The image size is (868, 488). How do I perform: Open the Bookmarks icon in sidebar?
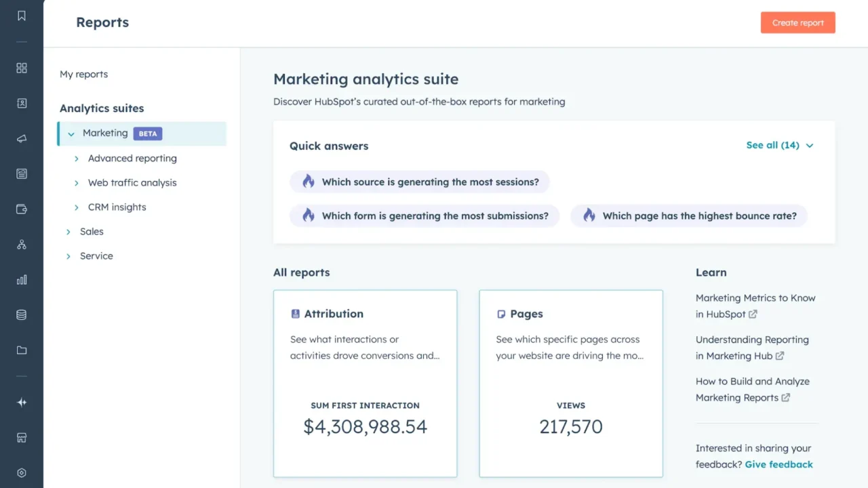pyautogui.click(x=22, y=16)
